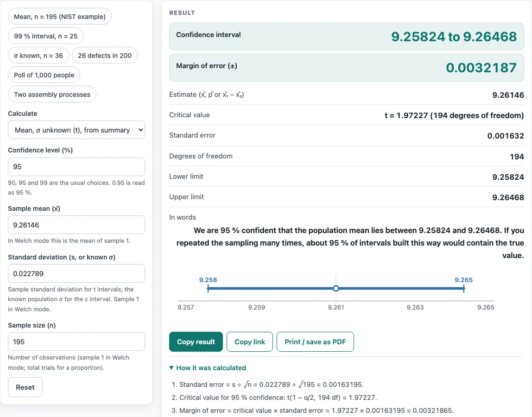Collapse the How it was calculated section

(x=208, y=368)
